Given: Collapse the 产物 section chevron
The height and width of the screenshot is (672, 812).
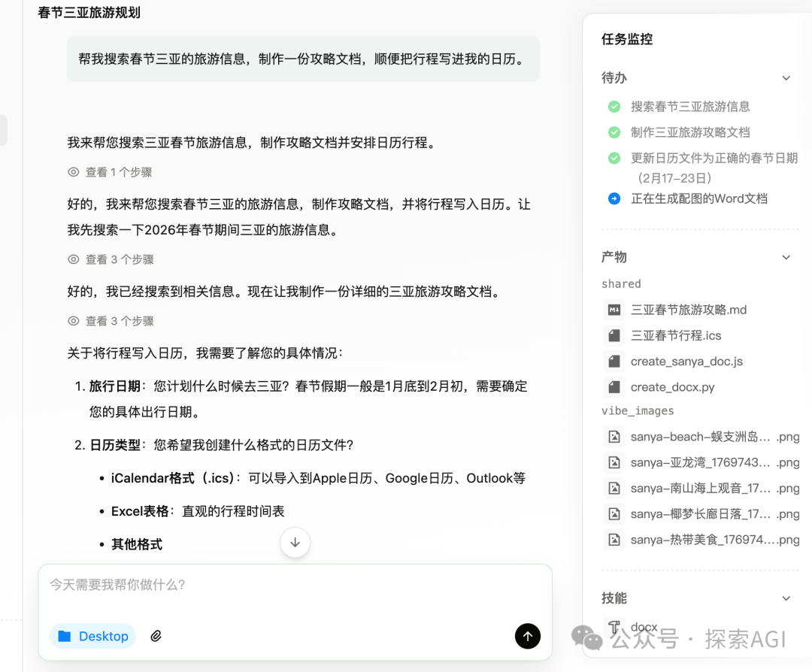Looking at the screenshot, I should (786, 256).
